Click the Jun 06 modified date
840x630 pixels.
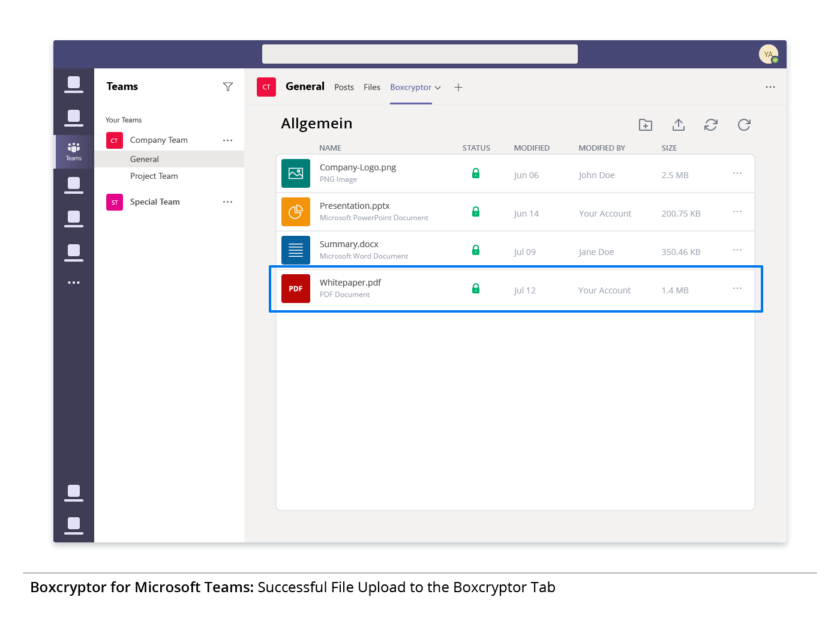point(526,175)
